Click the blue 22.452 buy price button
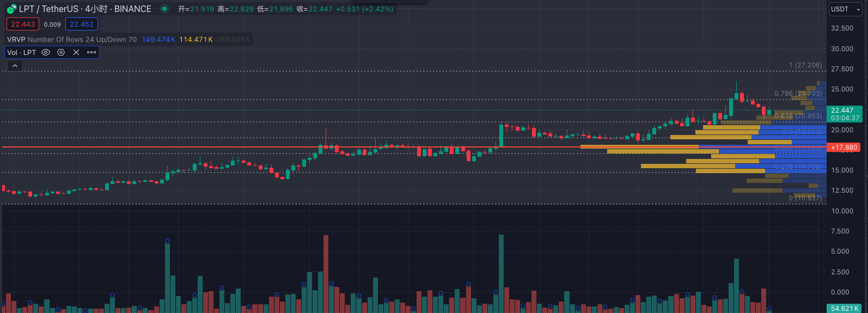The image size is (868, 313). pos(82,24)
